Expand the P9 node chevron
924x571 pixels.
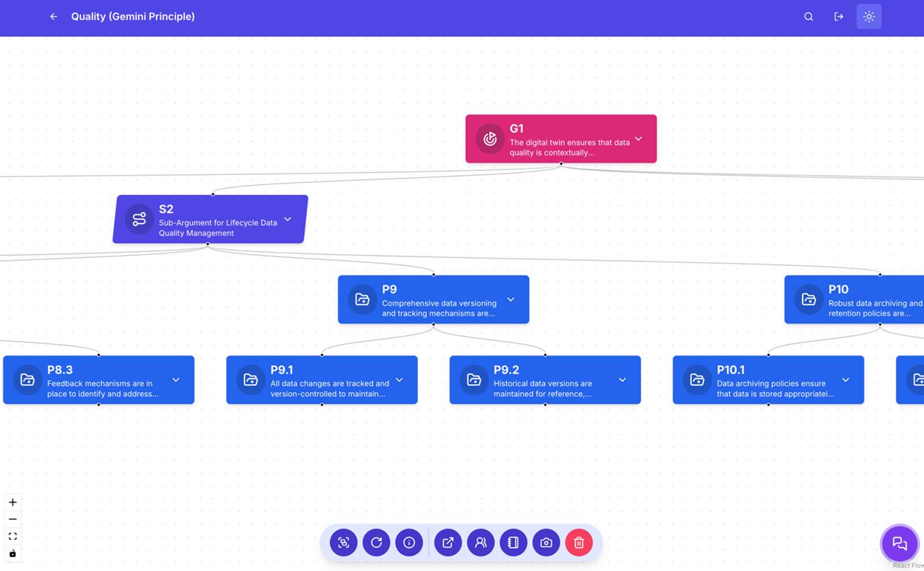tap(511, 300)
